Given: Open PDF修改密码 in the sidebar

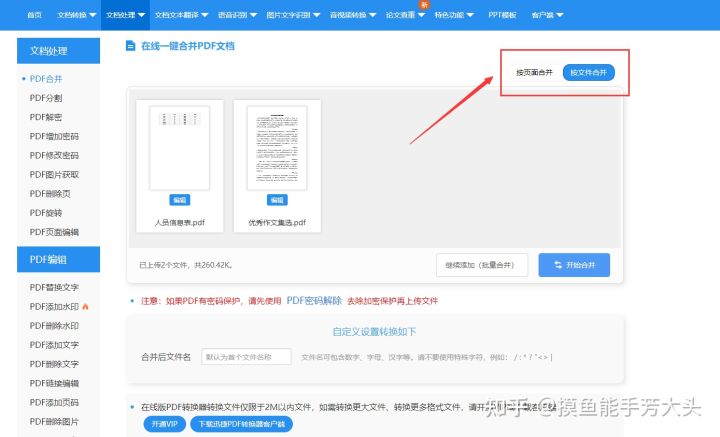Looking at the screenshot, I should point(54,155).
